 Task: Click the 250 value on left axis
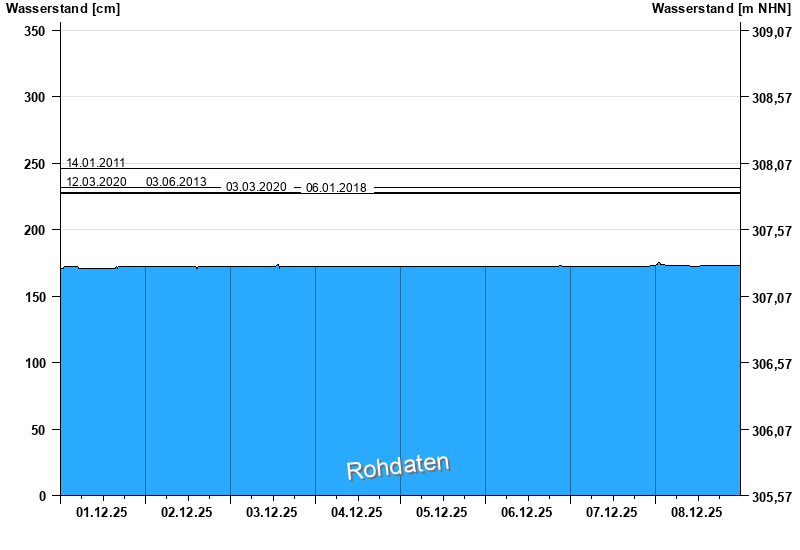coord(35,164)
